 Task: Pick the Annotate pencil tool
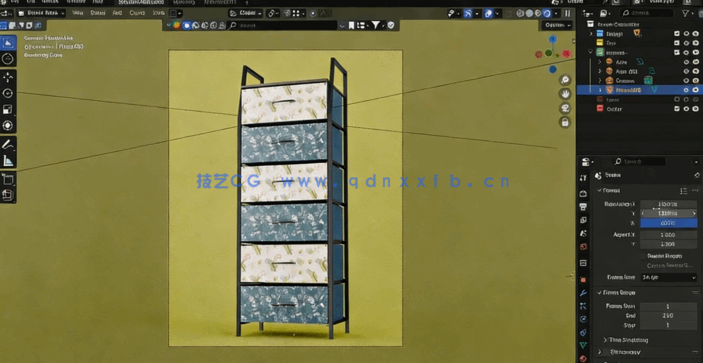(8, 144)
